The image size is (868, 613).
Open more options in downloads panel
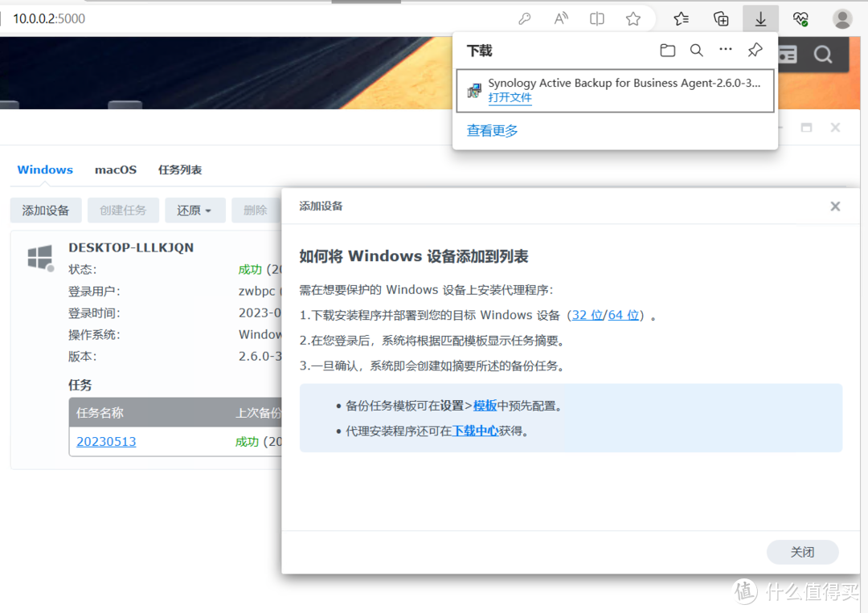click(725, 49)
